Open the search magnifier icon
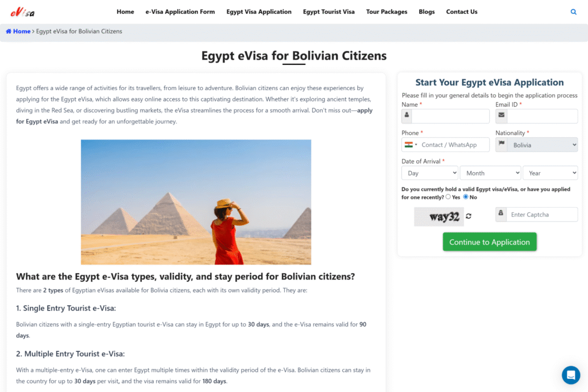Viewport: 588px width, 392px height. [574, 12]
